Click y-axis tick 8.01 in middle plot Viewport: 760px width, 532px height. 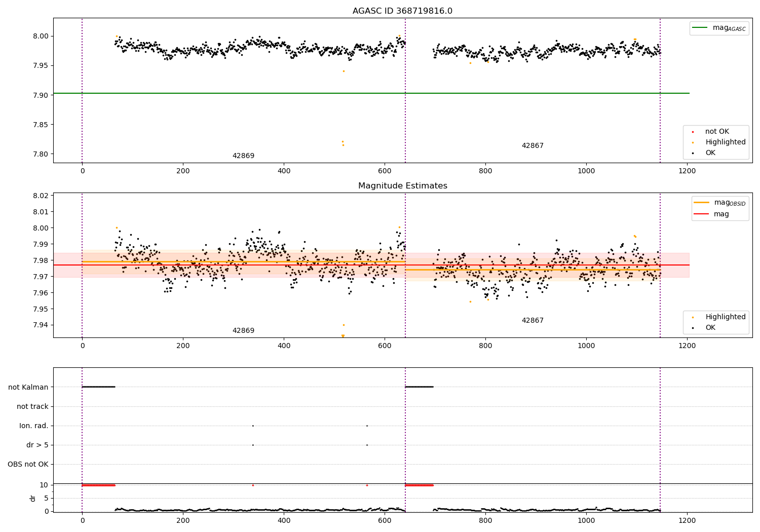42,212
